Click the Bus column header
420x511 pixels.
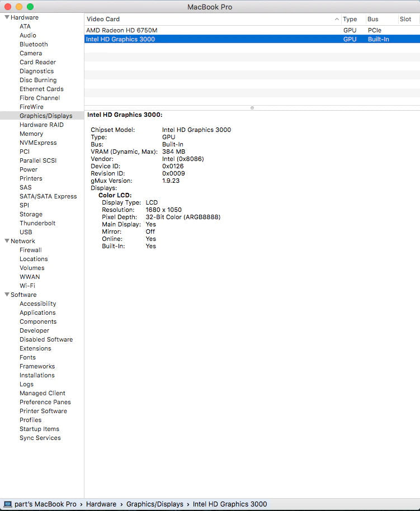click(x=373, y=19)
